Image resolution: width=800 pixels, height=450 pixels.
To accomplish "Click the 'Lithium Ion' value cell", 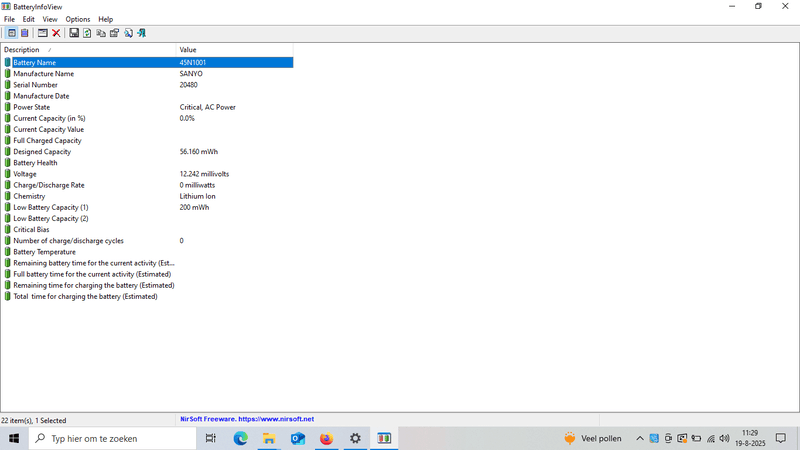I will pyautogui.click(x=197, y=196).
